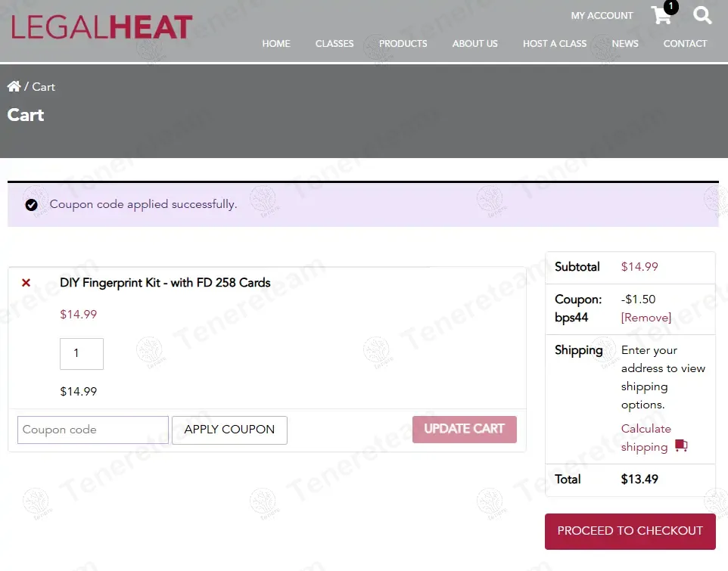
Task: Open DIY Fingerprint Kit product link
Action: 165,283
